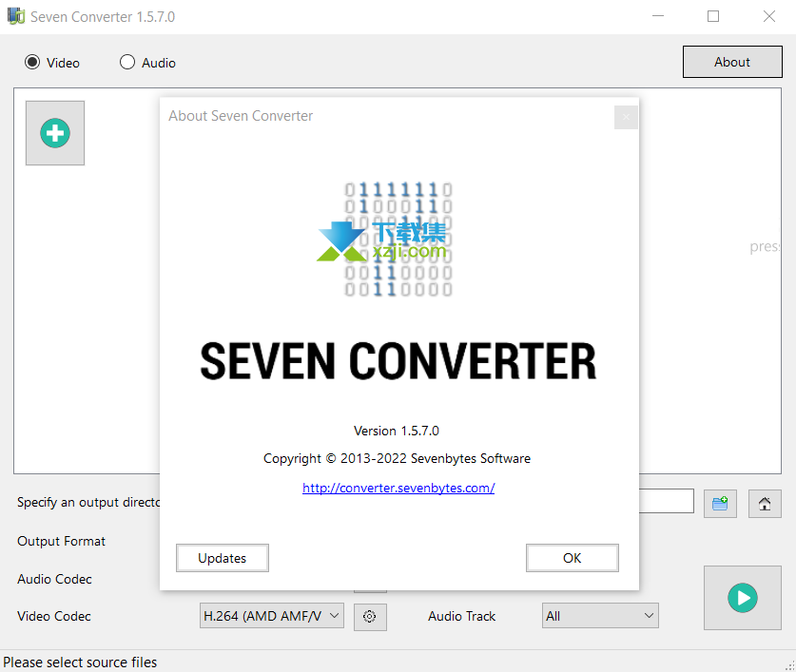
Task: Browse for output folder icon
Action: click(x=720, y=504)
